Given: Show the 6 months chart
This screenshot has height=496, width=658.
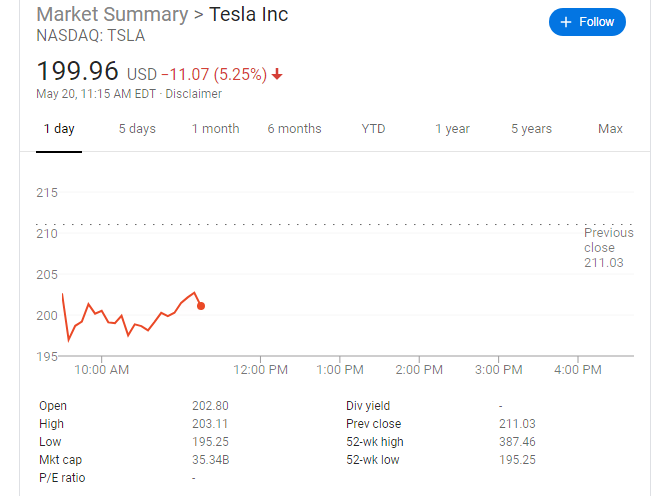Looking at the screenshot, I should coord(294,129).
